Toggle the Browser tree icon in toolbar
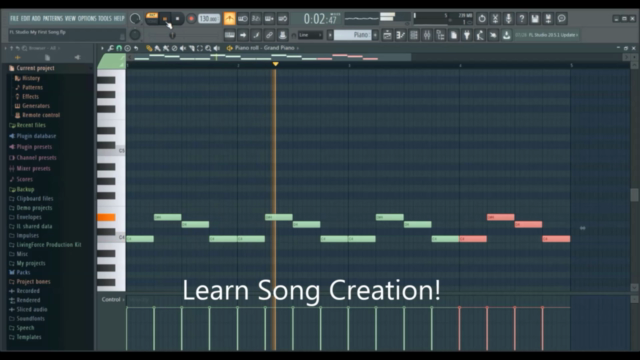Screen dimensions: 640x360 click(x=440, y=35)
